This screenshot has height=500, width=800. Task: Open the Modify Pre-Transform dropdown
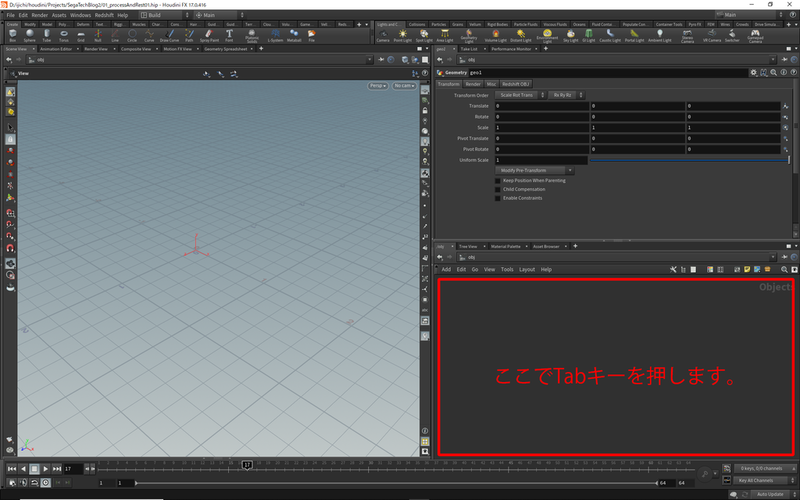534,170
